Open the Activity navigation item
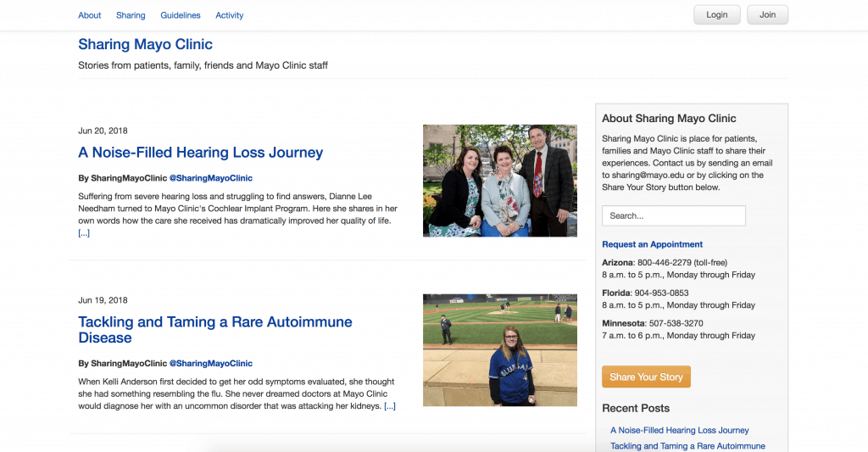Screen dimensions: 868x452 coord(229,15)
